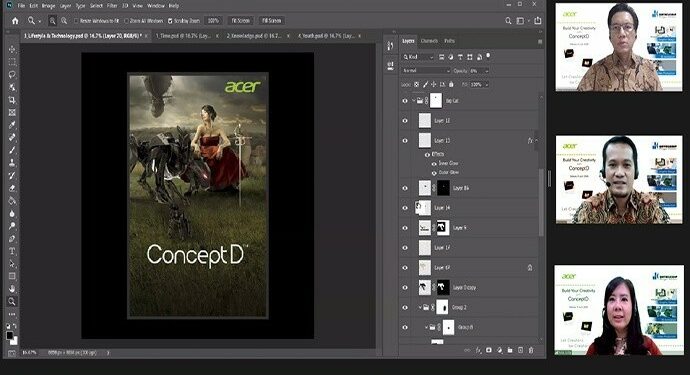The height and width of the screenshot is (375, 690).
Task: Click the status bar zoom percentage field
Action: click(29, 353)
